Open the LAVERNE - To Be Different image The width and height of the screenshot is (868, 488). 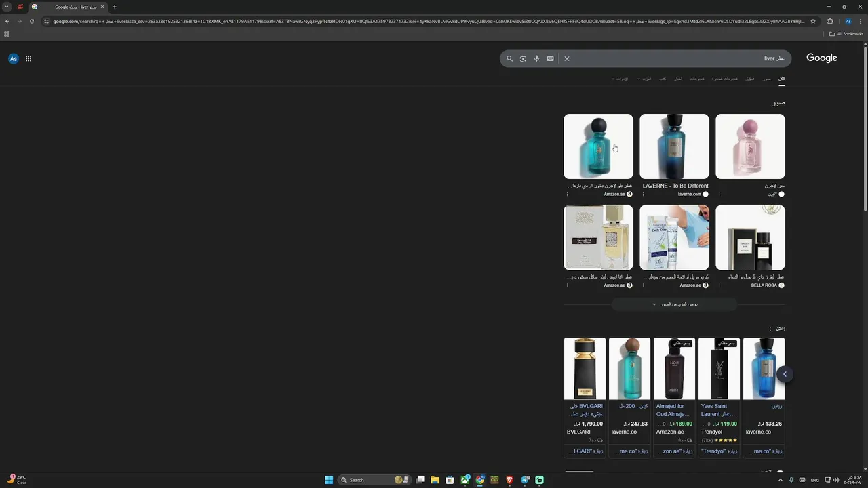tap(674, 146)
